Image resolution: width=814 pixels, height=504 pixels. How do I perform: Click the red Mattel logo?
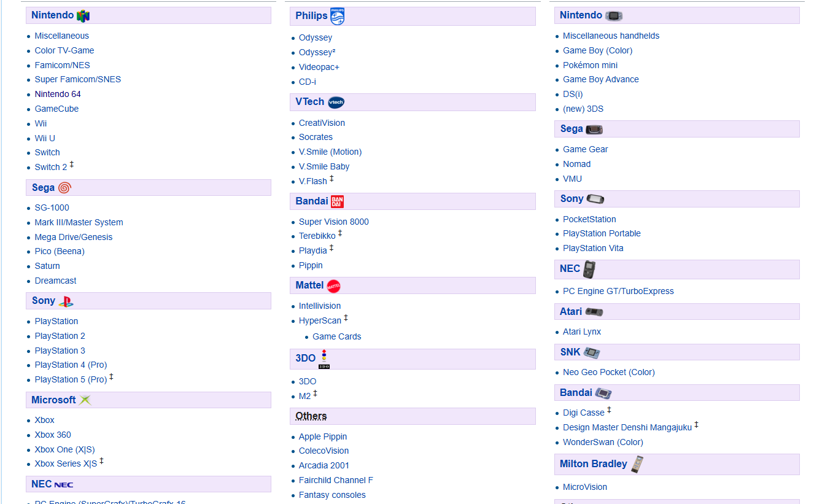tap(334, 285)
